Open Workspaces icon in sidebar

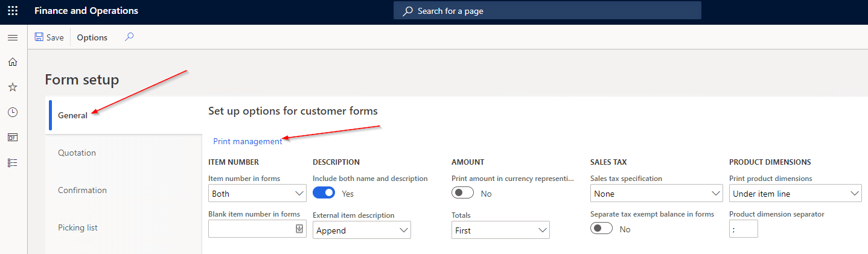coord(13,138)
